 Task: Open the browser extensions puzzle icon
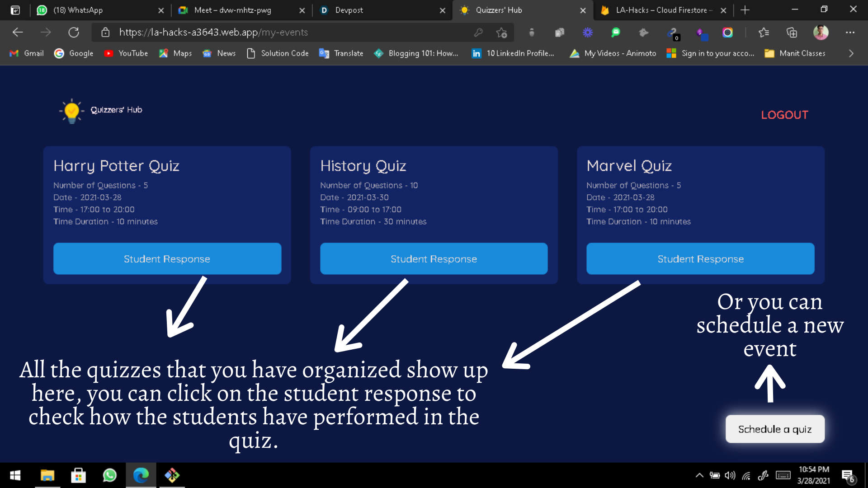coord(644,33)
